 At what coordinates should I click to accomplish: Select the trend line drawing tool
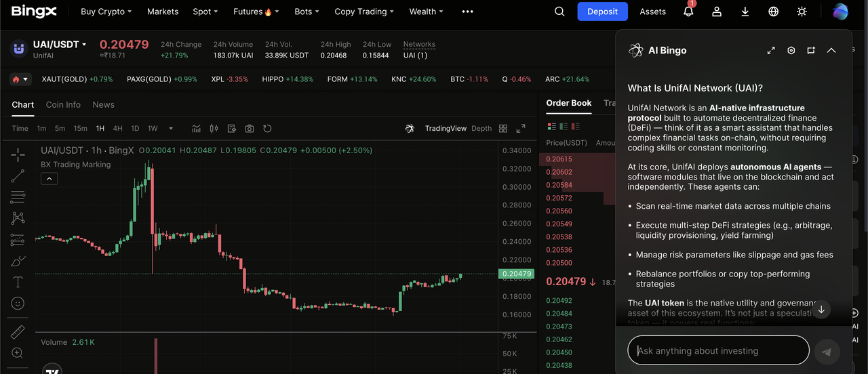coord(18,176)
